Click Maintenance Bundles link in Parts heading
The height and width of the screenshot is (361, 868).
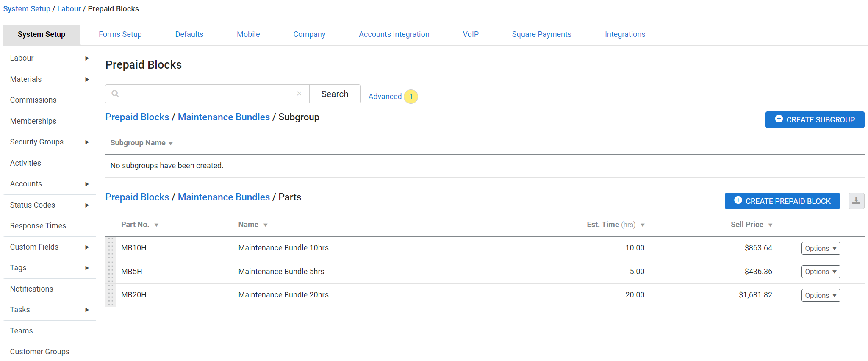click(x=224, y=197)
